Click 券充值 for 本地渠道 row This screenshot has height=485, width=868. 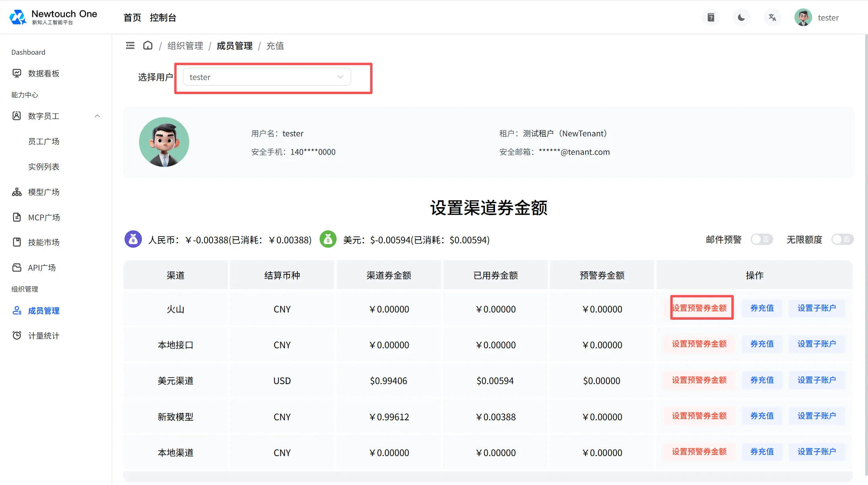coord(762,452)
